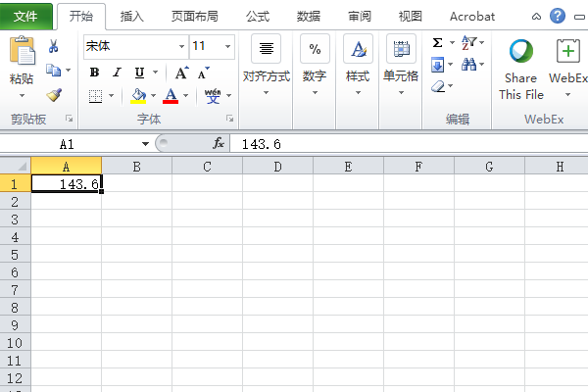Click the formula bar showing 143.6

click(x=409, y=144)
